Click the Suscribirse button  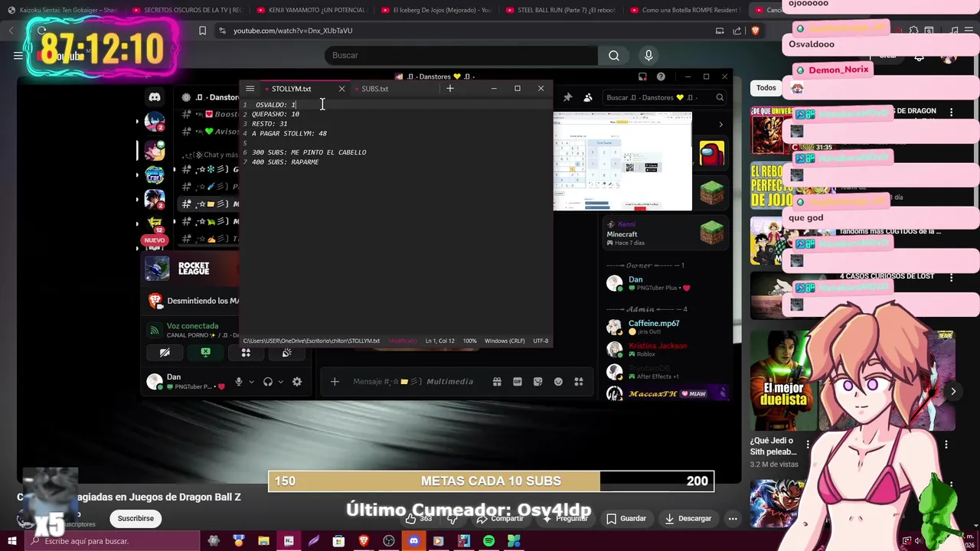[136, 518]
